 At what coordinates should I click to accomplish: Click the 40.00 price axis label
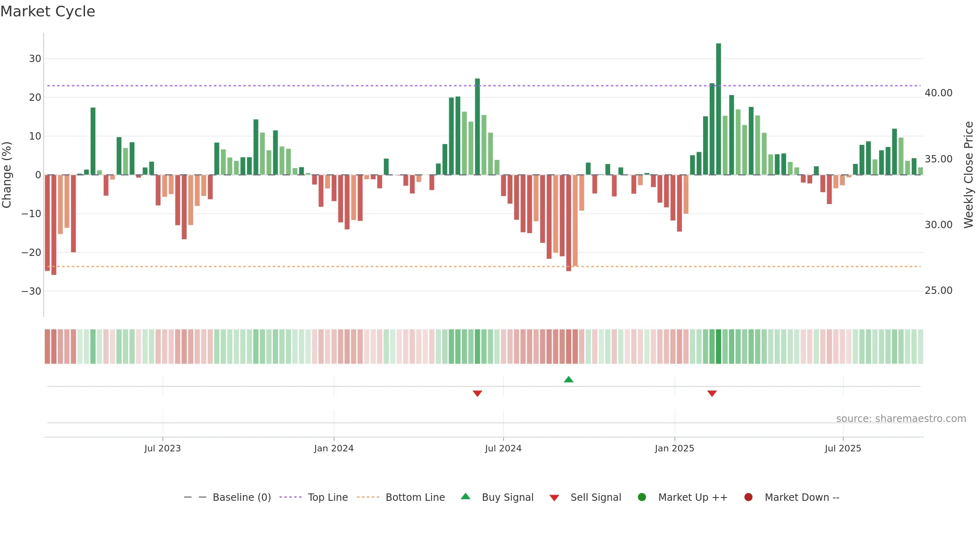click(938, 93)
